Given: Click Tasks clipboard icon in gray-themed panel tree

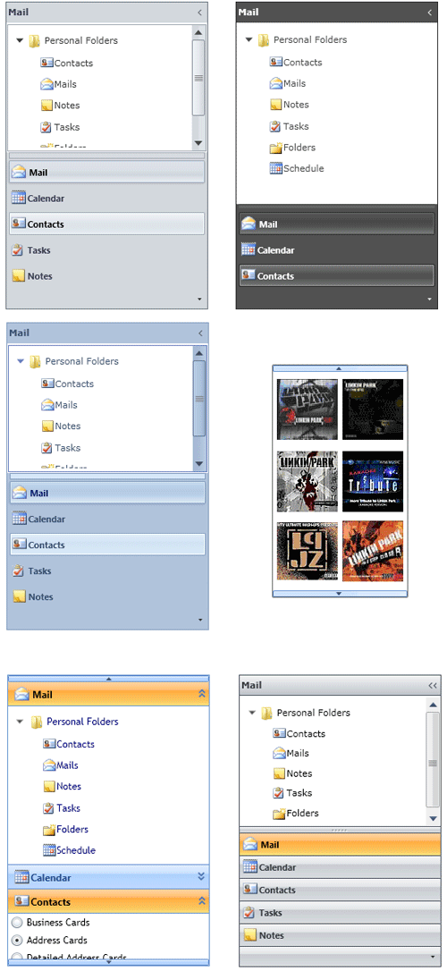Looking at the screenshot, I should 46,127.
